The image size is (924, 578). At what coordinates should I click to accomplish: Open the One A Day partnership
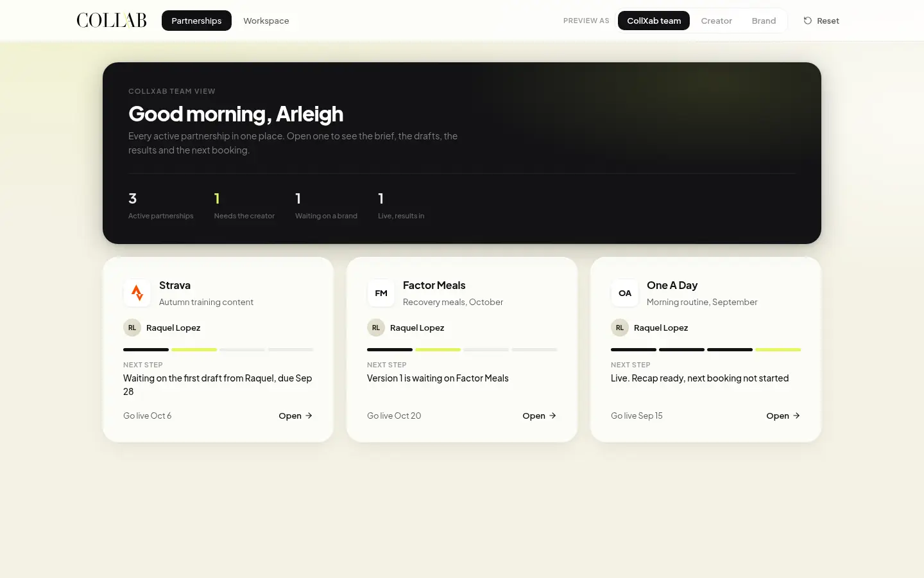[x=783, y=416]
